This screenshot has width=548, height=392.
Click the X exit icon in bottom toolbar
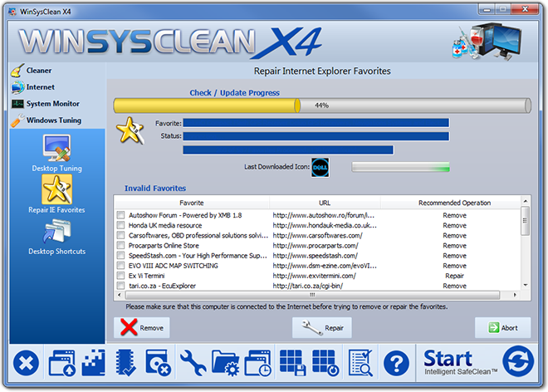point(27,363)
